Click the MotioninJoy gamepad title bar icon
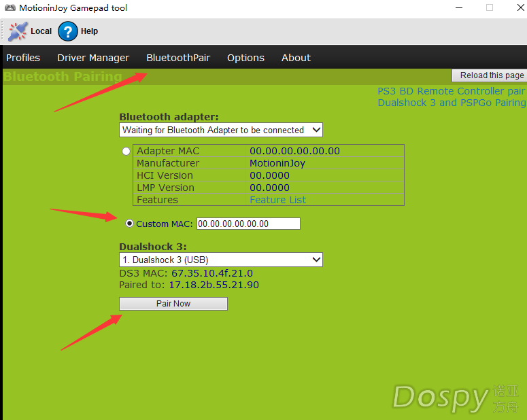The height and width of the screenshot is (420, 527). click(10, 7)
